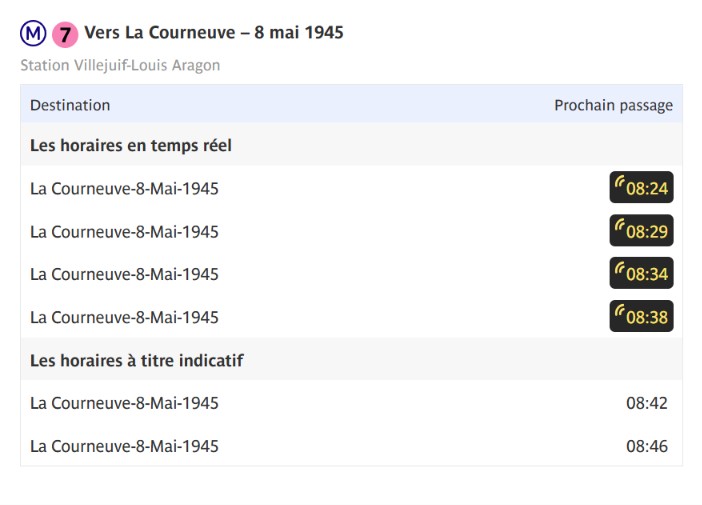702x505 pixels.
Task: Click the 08:46 indicative departure time
Action: click(x=646, y=446)
